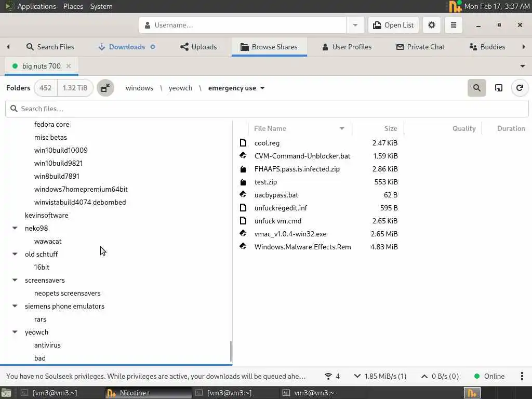Save shares list to disk icon

[x=498, y=88]
